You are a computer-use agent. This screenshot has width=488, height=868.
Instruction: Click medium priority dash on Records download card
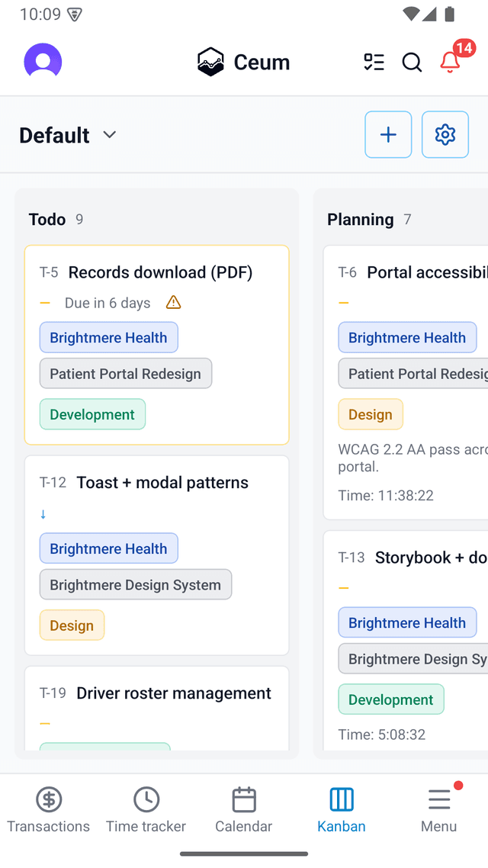pos(46,303)
